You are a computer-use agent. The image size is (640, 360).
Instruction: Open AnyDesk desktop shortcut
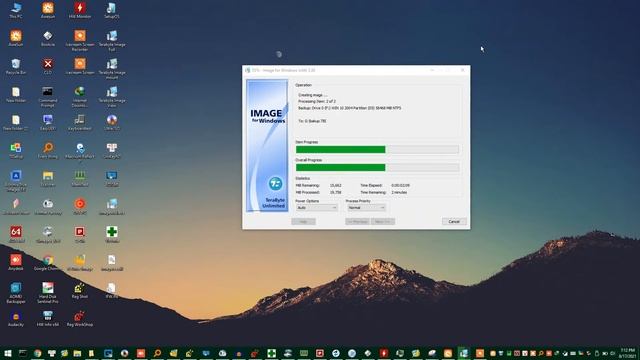click(x=16, y=263)
